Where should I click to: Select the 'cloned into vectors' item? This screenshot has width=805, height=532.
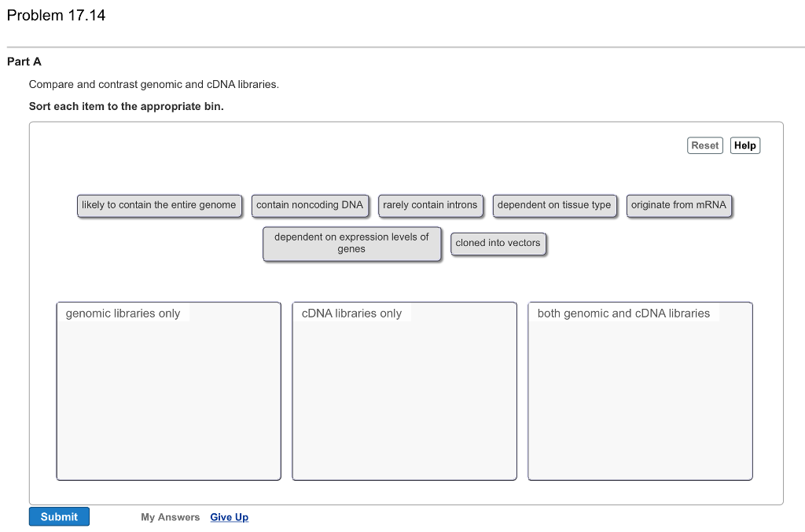(498, 244)
